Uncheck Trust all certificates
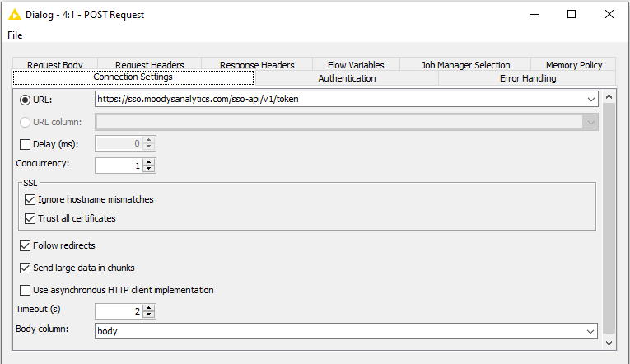Viewport: 630px width, 364px height. [x=30, y=218]
